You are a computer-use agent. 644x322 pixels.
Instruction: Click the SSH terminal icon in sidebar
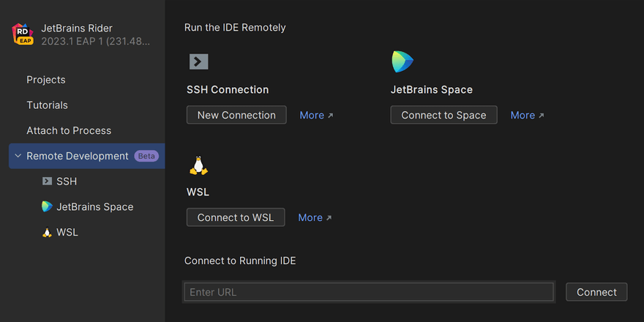[47, 181]
